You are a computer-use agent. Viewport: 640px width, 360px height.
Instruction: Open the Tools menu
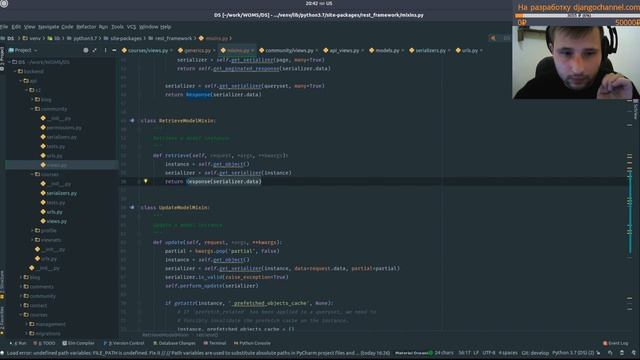click(117, 27)
